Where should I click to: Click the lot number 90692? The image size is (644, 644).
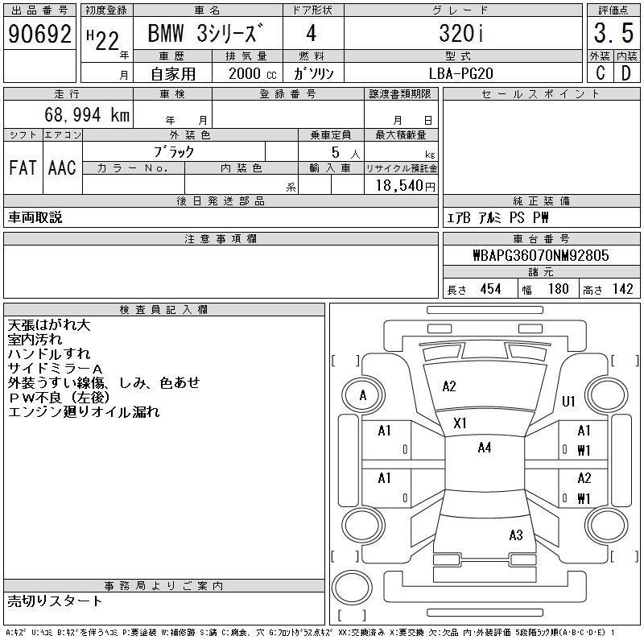(39, 33)
